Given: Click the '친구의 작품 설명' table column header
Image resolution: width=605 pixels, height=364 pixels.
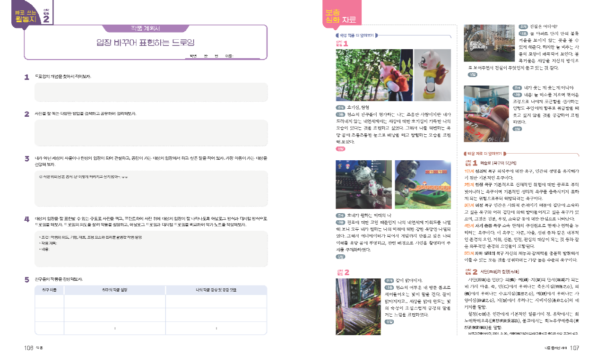Looking at the screenshot, I should 114,289.
